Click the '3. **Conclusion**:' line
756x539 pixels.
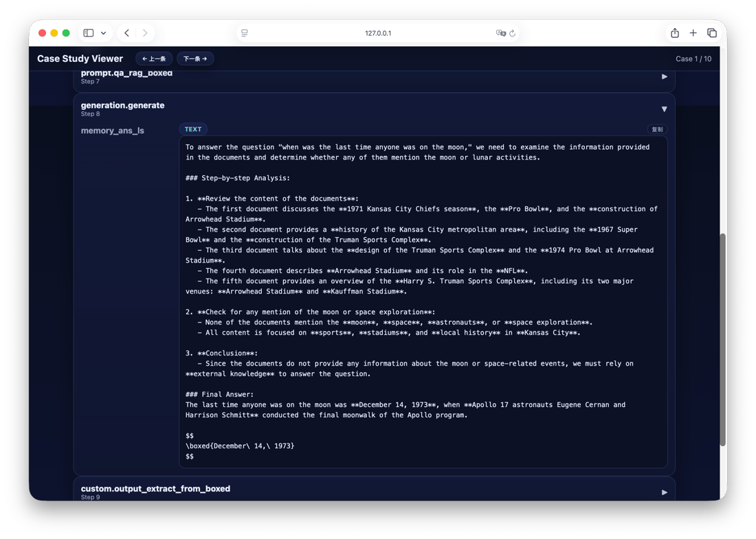pos(221,353)
